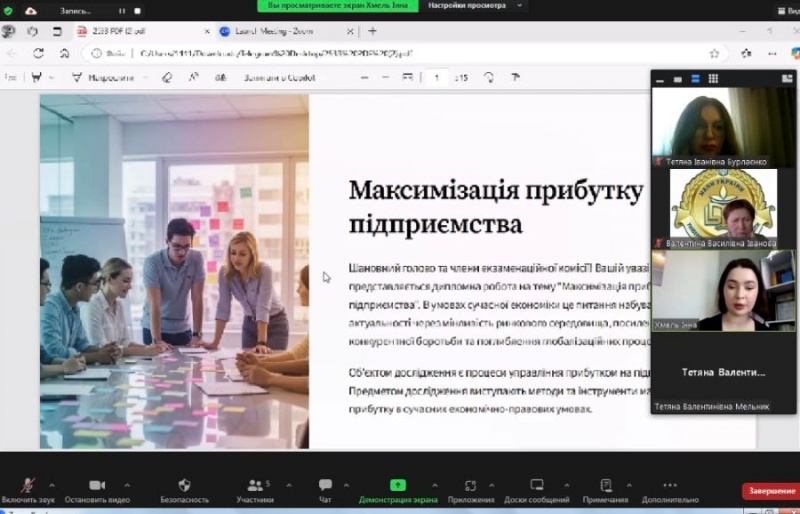Open Настройки просмотра view options dropdown
The image size is (800, 514).
[474, 6]
